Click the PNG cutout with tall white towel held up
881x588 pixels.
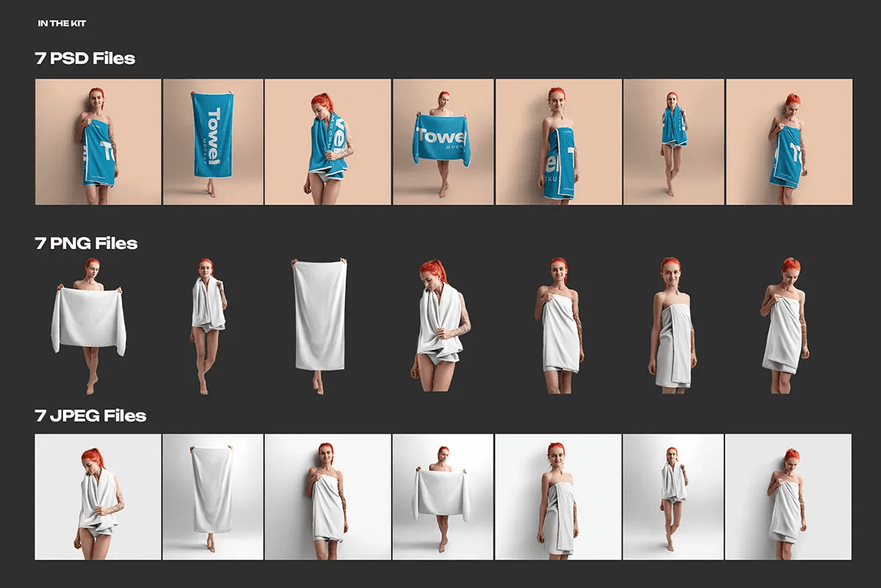tap(319, 326)
